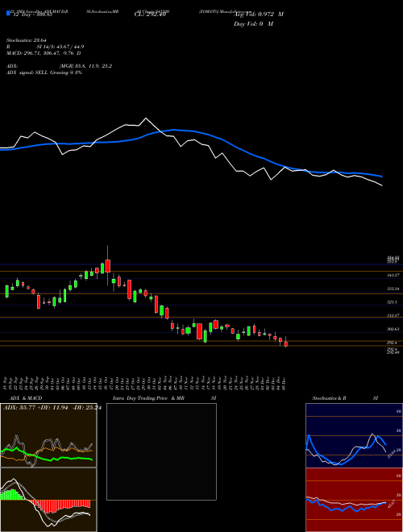Open the ADX indicator chart with green line
The height and width of the screenshot is (532, 403).
tap(48, 435)
